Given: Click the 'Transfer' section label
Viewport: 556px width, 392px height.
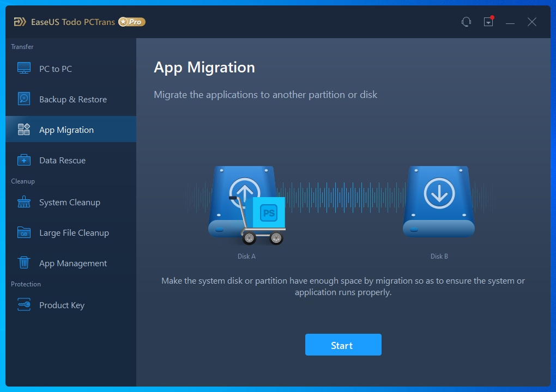Looking at the screenshot, I should pyautogui.click(x=22, y=47).
